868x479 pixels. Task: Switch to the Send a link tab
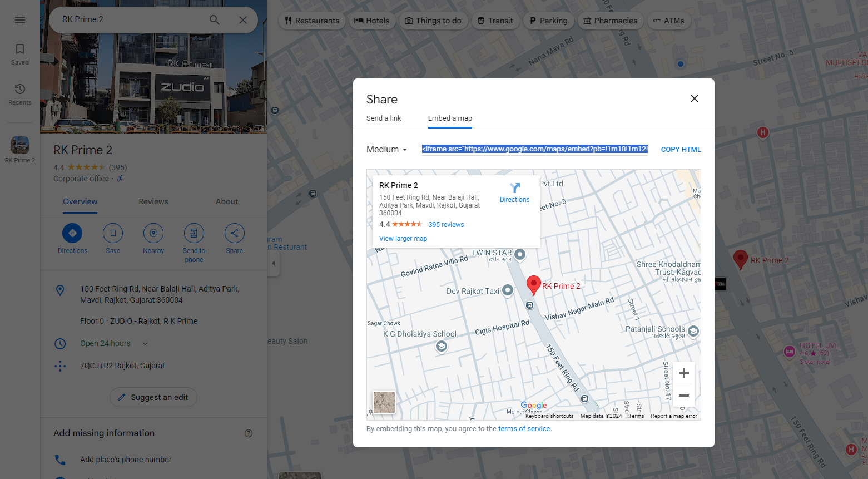click(384, 118)
